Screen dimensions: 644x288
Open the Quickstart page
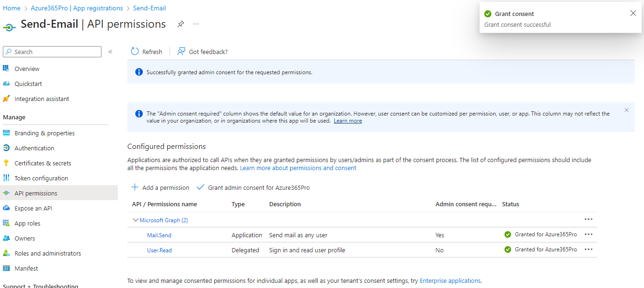tap(28, 84)
